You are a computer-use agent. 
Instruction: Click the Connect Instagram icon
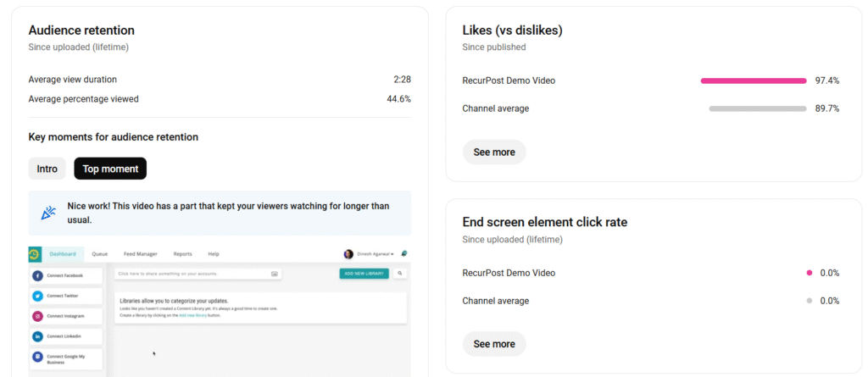[38, 317]
